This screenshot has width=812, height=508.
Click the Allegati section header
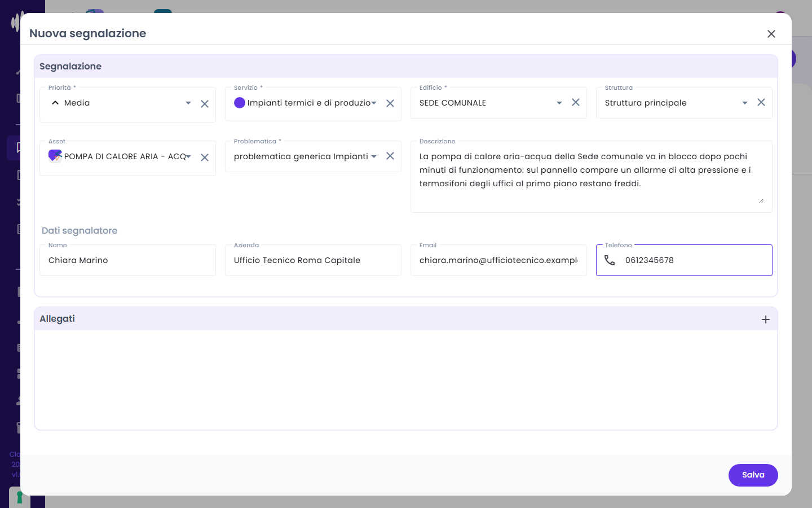[x=406, y=319]
